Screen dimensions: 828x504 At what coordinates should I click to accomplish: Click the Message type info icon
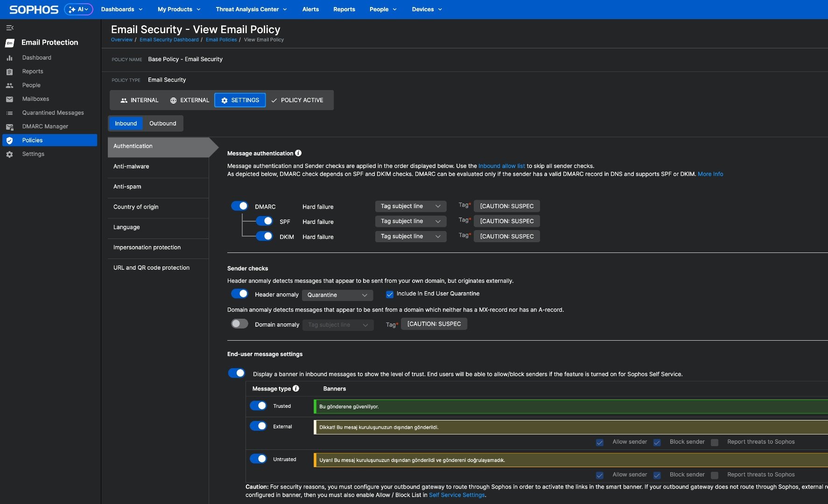coord(296,388)
